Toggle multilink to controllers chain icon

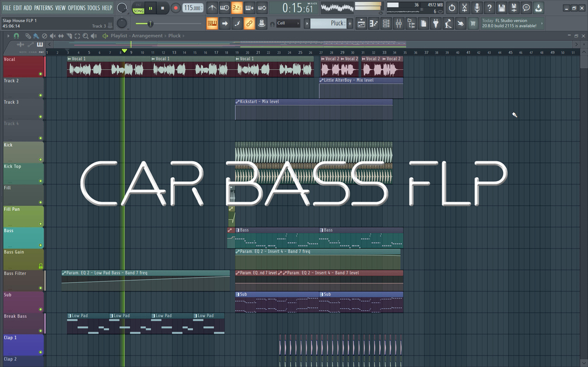coord(249,23)
